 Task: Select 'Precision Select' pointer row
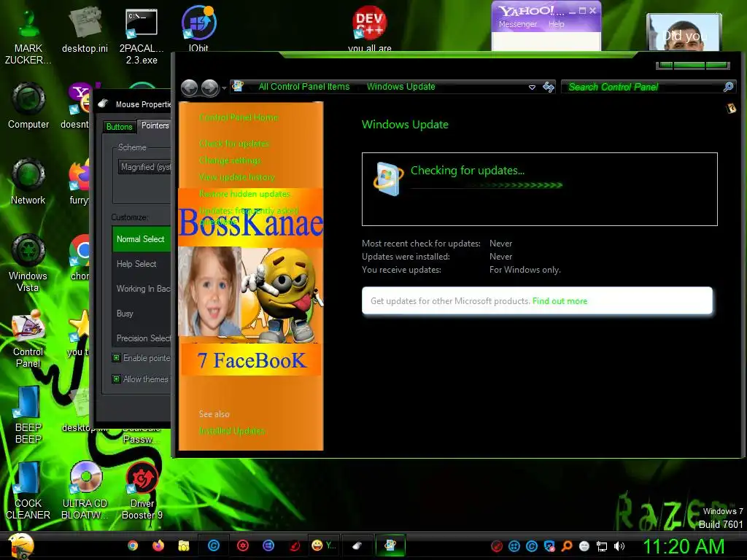click(x=142, y=338)
